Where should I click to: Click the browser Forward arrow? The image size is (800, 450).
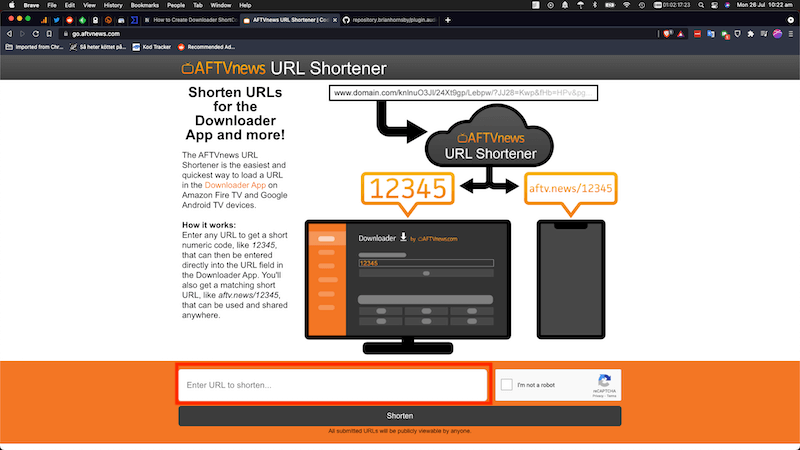click(x=22, y=34)
